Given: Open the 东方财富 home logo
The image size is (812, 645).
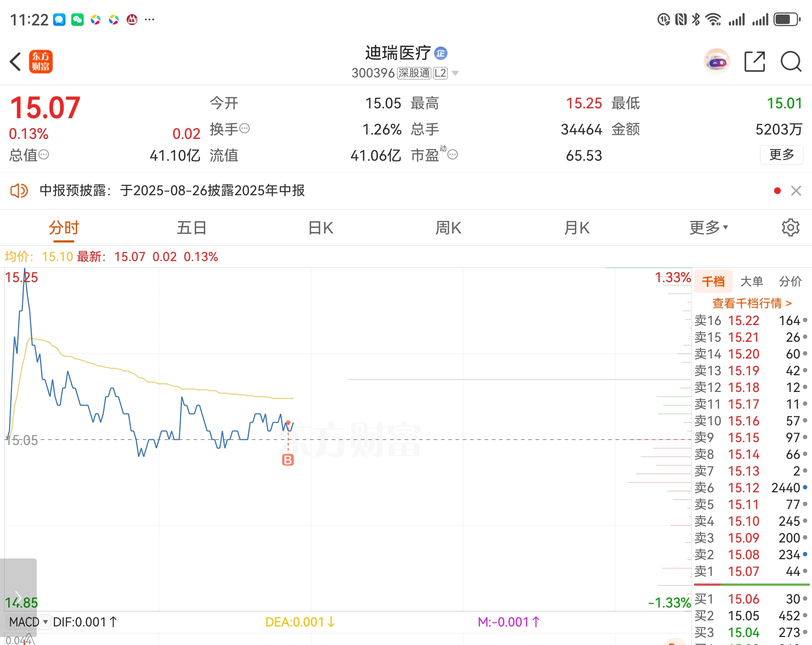Looking at the screenshot, I should coord(41,61).
